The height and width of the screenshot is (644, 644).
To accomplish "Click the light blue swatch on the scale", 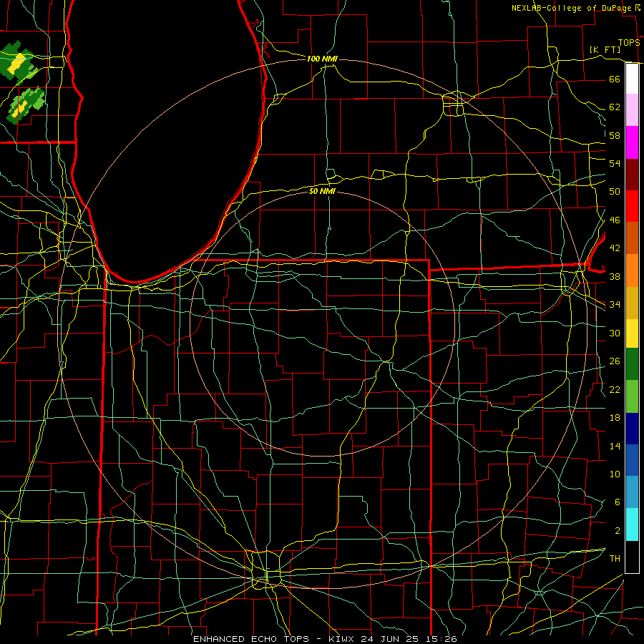I will click(x=632, y=492).
